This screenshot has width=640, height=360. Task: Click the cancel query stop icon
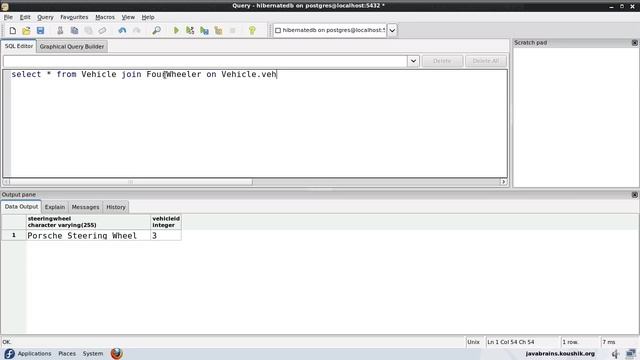pos(233,31)
